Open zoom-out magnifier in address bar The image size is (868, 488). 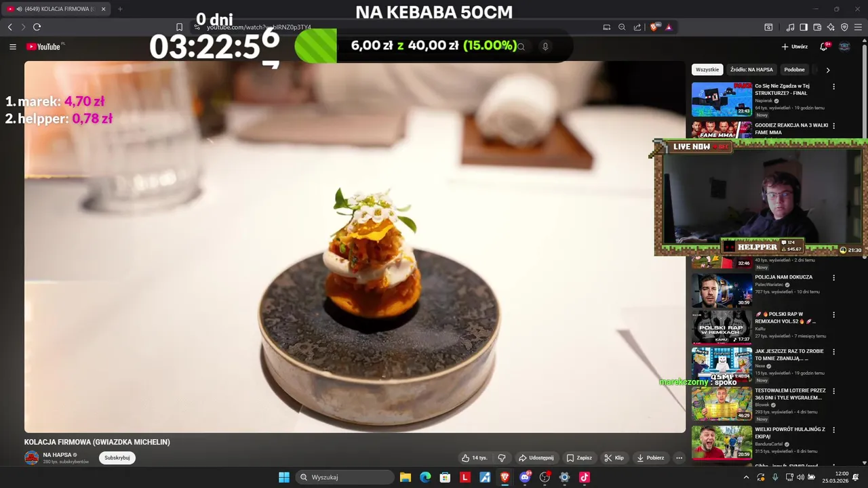click(x=622, y=27)
